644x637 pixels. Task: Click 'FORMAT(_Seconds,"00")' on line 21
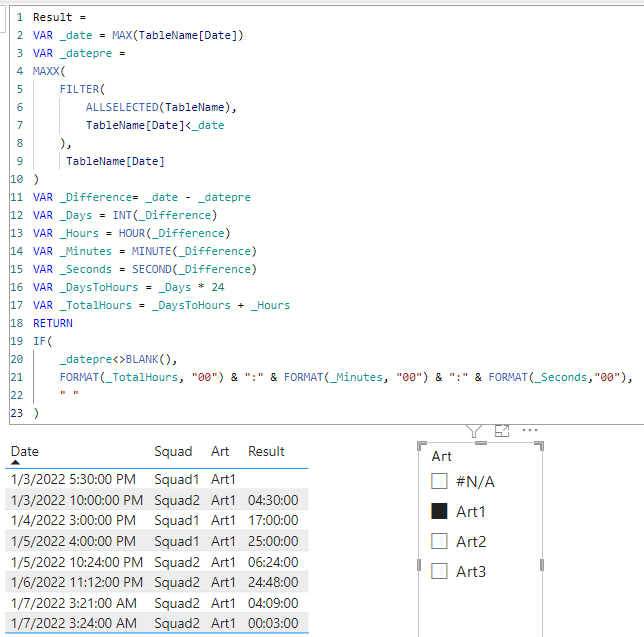pyautogui.click(x=557, y=377)
